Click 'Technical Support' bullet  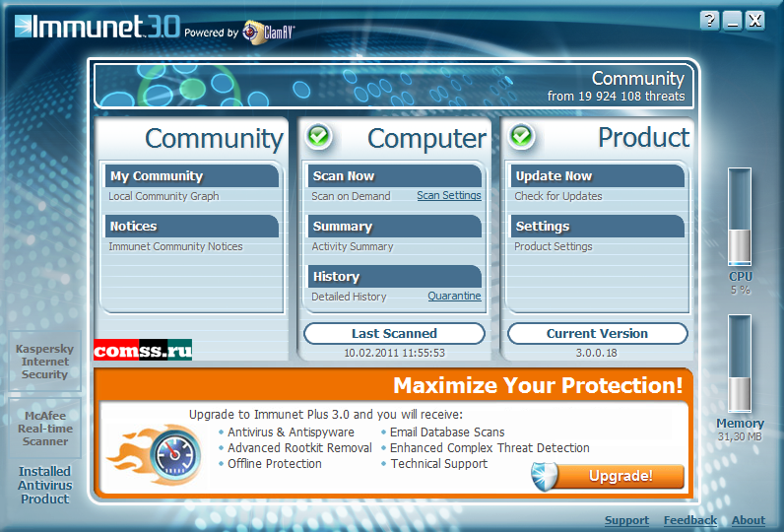pos(439,464)
